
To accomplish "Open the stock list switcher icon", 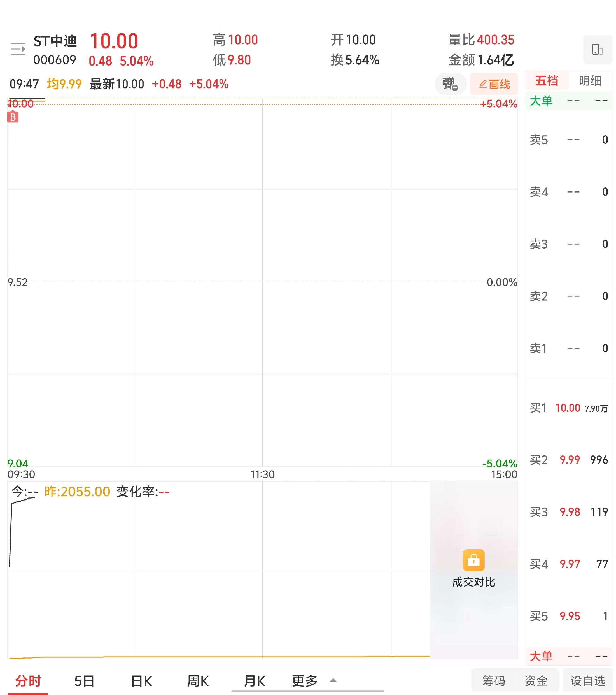I will click(18, 49).
